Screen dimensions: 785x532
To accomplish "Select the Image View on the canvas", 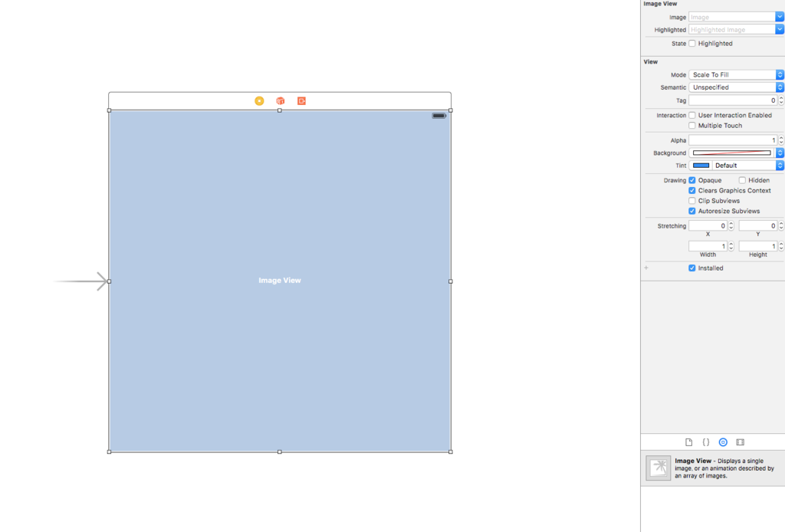I will point(280,281).
